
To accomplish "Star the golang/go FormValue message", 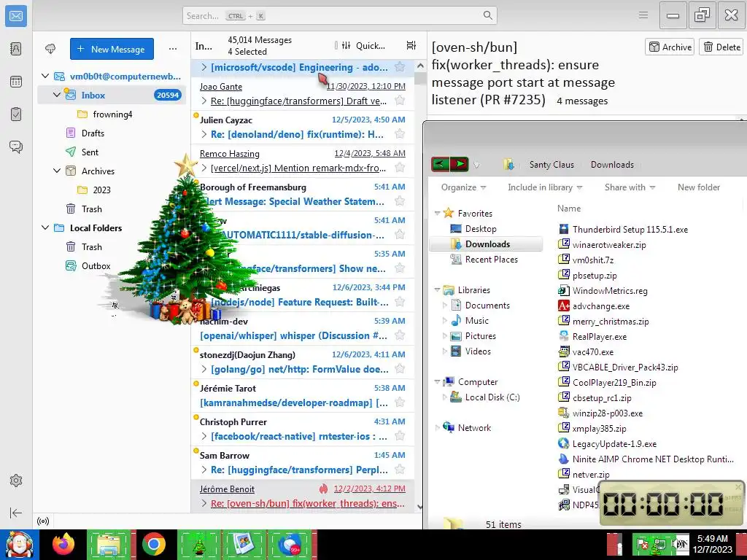I will [400, 369].
